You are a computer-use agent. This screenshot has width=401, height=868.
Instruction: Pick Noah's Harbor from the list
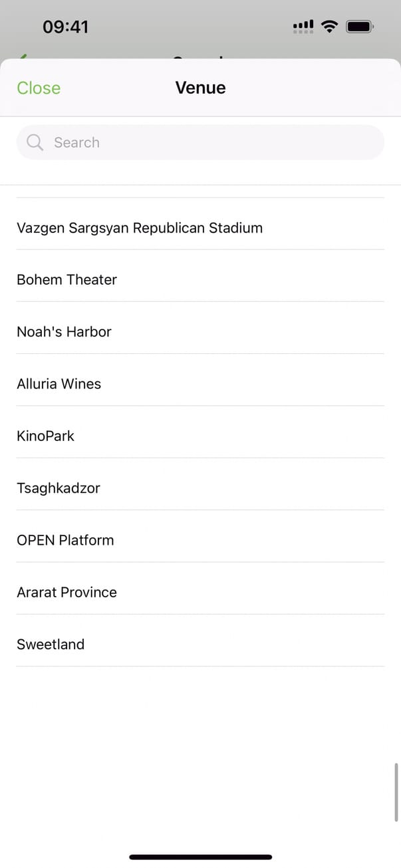point(64,331)
